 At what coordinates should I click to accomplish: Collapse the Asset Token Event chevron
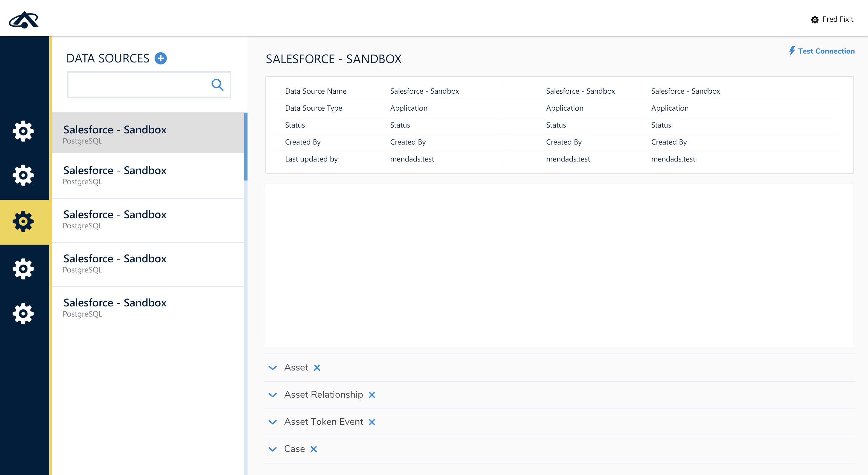point(273,422)
